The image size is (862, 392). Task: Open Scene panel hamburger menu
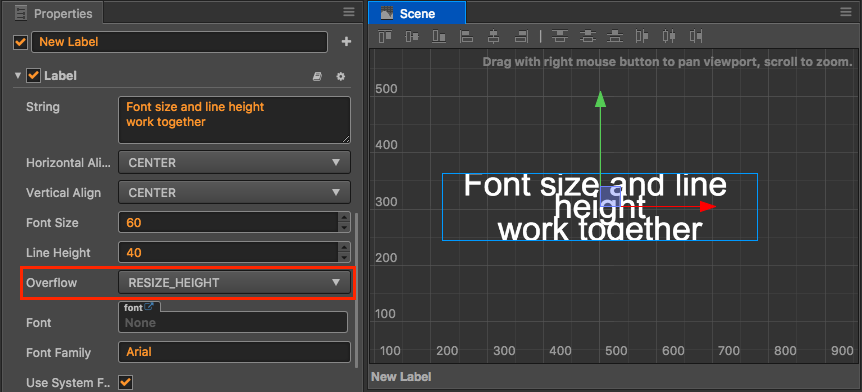point(846,12)
